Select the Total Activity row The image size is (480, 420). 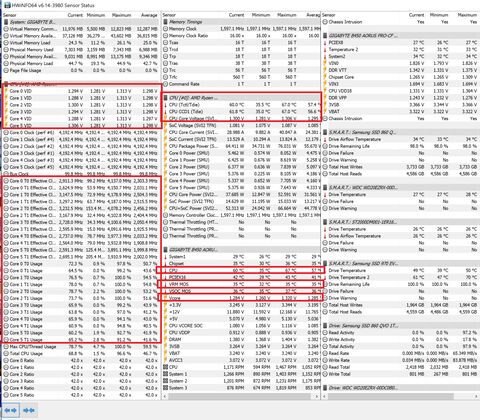point(401,346)
